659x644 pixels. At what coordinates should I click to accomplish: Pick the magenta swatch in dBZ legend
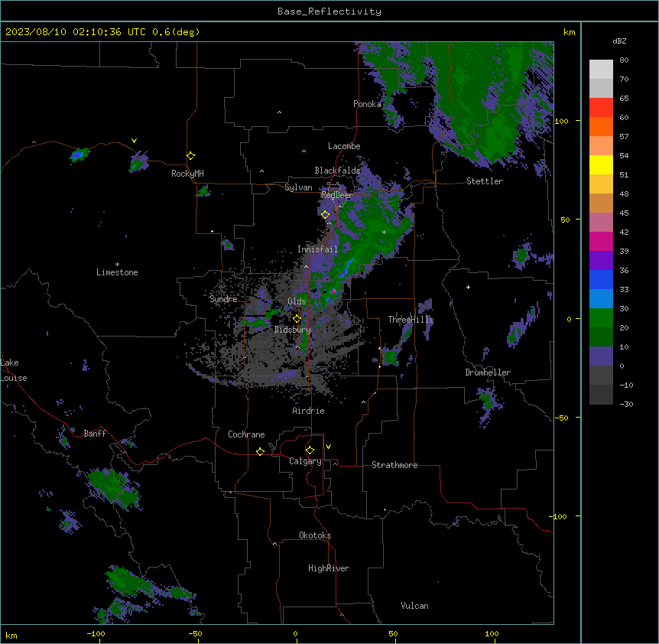click(x=601, y=241)
